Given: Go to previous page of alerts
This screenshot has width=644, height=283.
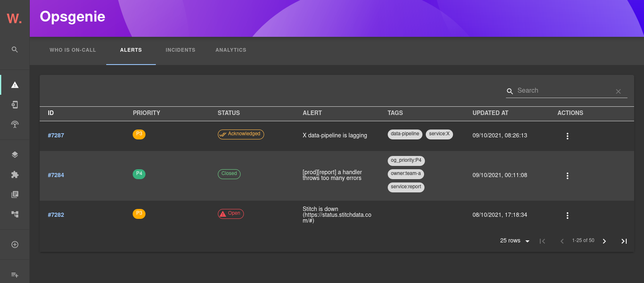Looking at the screenshot, I should (x=562, y=241).
